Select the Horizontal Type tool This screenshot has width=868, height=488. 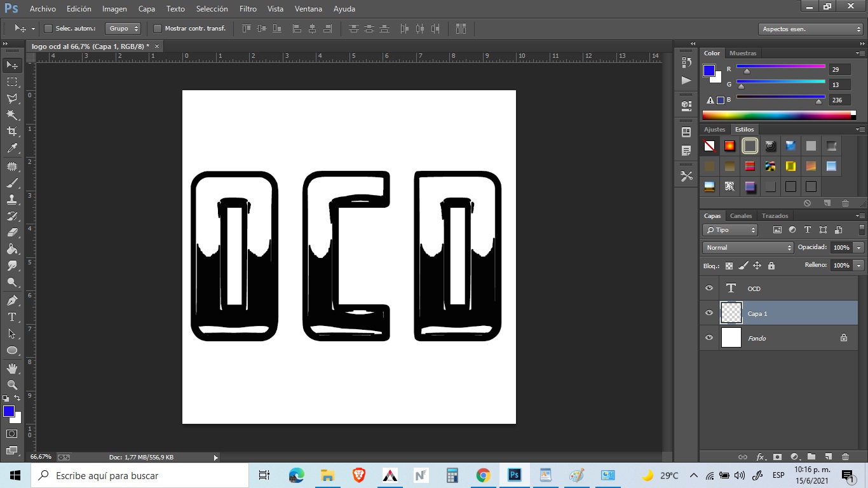pos(12,317)
